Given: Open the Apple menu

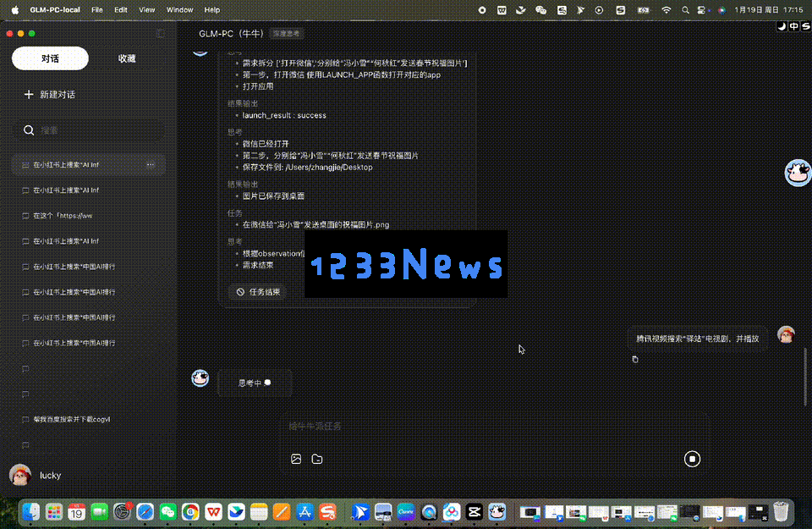Looking at the screenshot, I should pos(14,10).
